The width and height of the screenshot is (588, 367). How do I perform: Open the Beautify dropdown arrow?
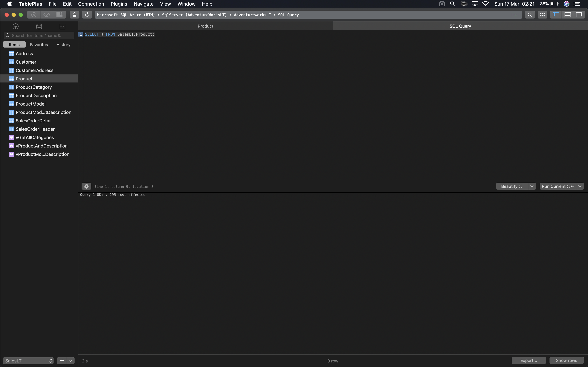click(532, 186)
